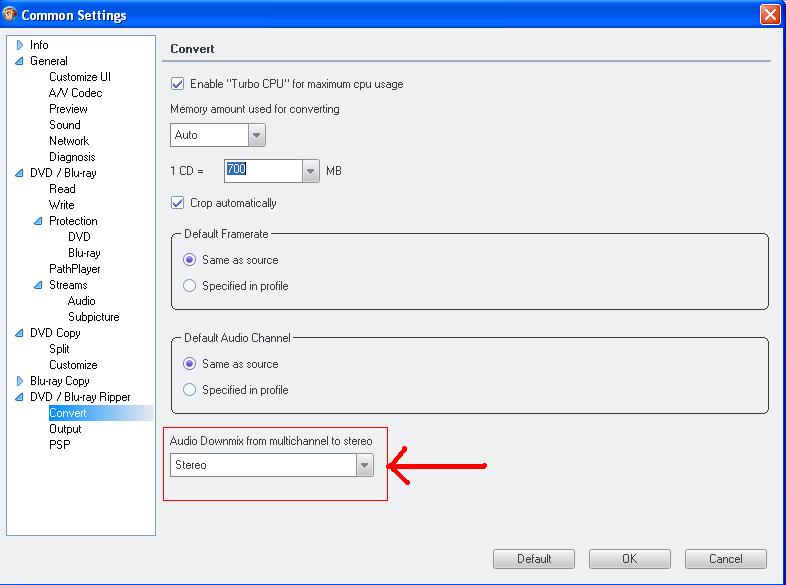
Task: Open the memory amount Auto dropdown
Action: [256, 135]
